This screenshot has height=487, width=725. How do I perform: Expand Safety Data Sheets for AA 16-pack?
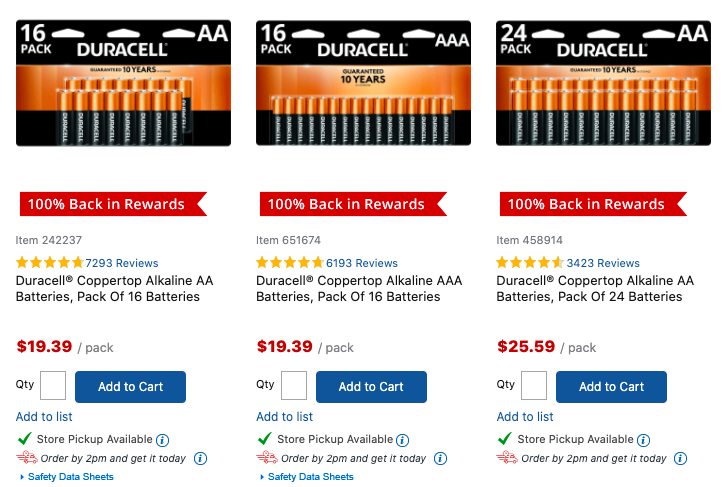(70, 477)
